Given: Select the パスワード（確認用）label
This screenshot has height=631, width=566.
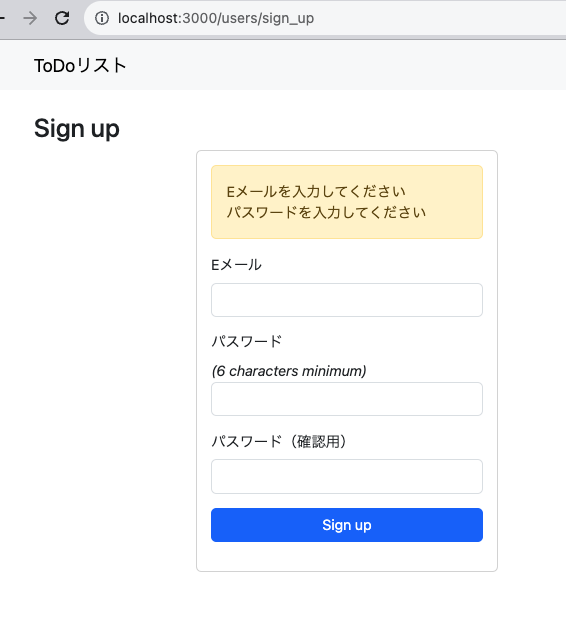Looking at the screenshot, I should 279,441.
